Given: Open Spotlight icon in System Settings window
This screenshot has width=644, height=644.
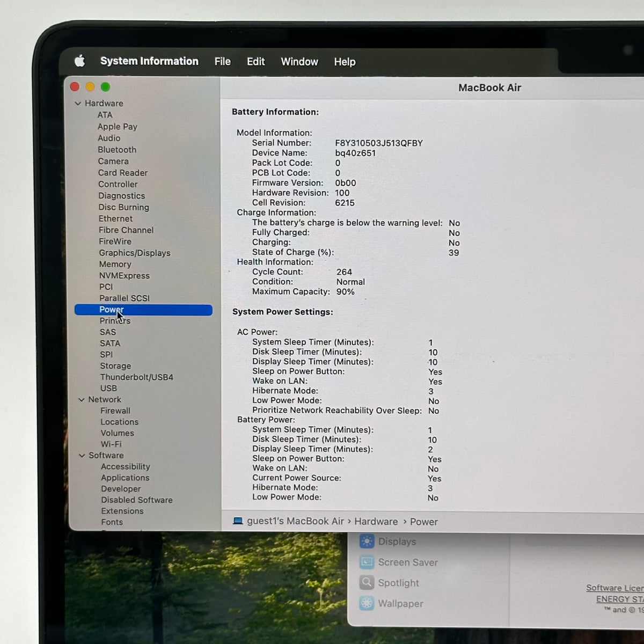Looking at the screenshot, I should click(x=367, y=582).
